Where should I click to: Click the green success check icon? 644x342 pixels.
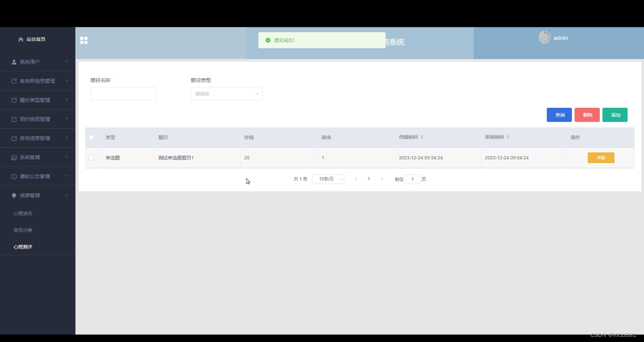pos(268,40)
